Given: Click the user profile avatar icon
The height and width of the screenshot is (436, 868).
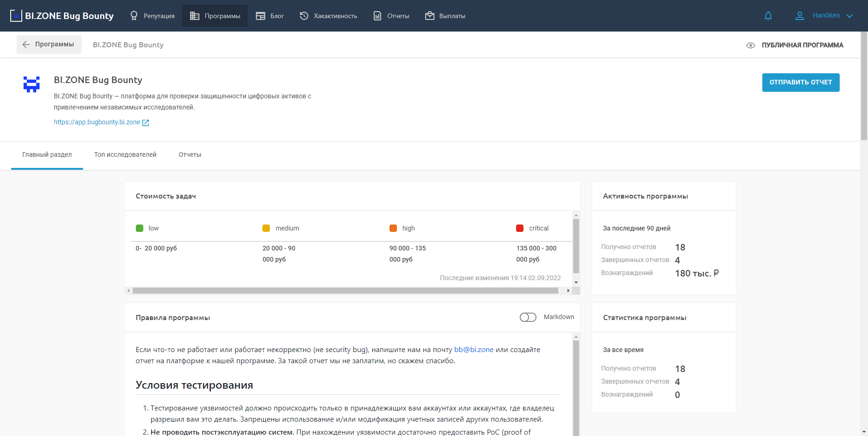Looking at the screenshot, I should (800, 16).
